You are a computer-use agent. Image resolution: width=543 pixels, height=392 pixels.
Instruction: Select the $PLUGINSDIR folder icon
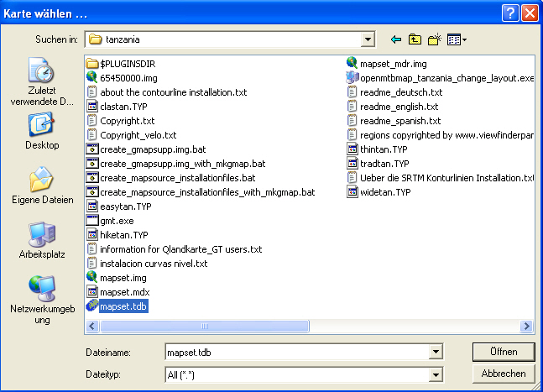pyautogui.click(x=91, y=64)
